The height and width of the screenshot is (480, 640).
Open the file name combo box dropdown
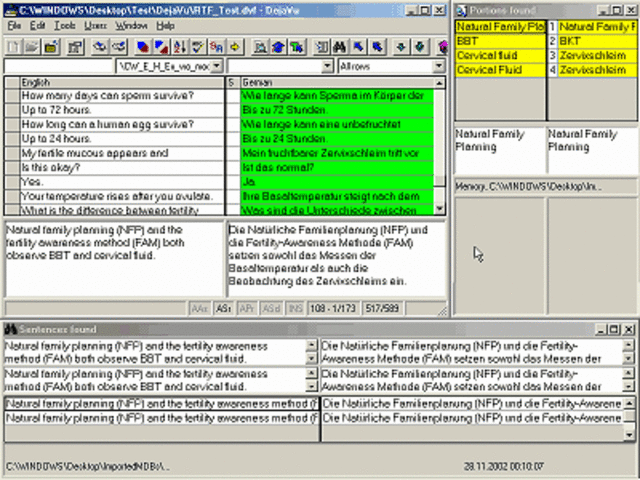217,66
